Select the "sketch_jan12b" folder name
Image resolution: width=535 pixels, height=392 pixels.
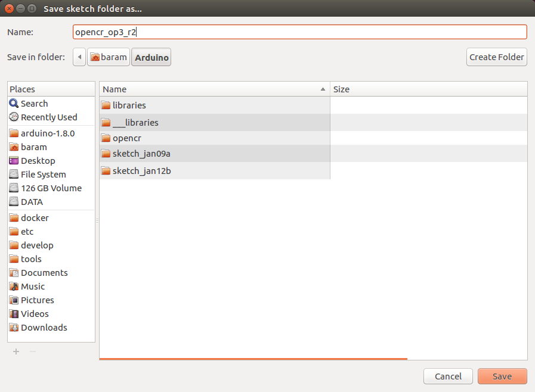pyautogui.click(x=142, y=171)
